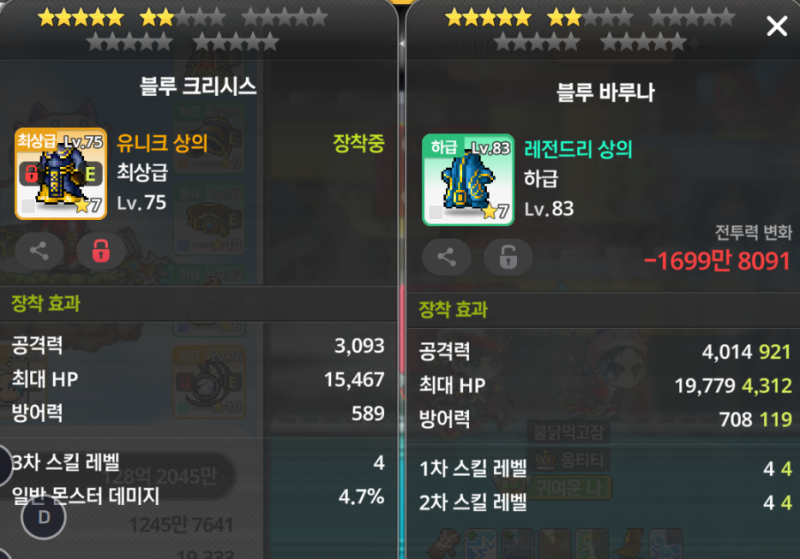Image resolution: width=800 pixels, height=559 pixels.
Task: Select the 장착중 equipped status label
Action: point(359,143)
